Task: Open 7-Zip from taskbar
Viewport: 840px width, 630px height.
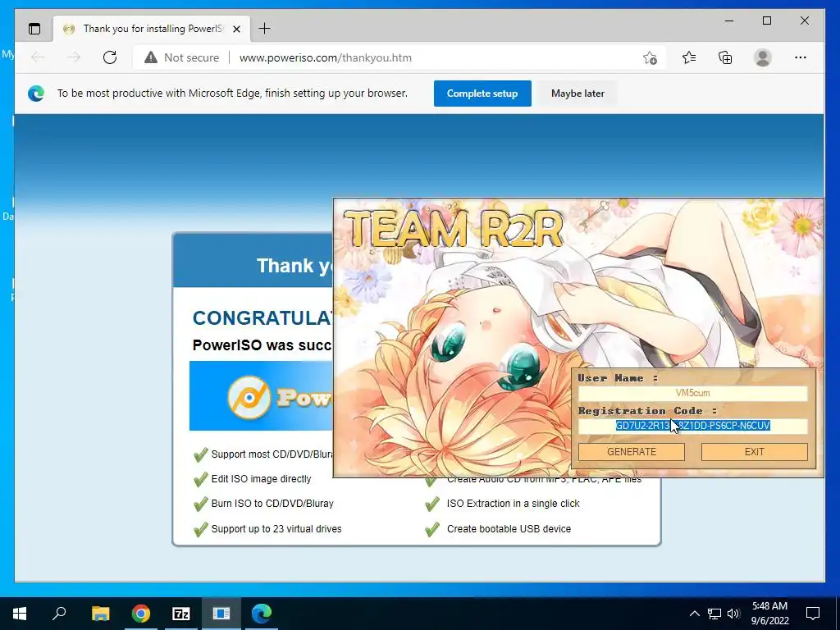Action: (x=181, y=614)
